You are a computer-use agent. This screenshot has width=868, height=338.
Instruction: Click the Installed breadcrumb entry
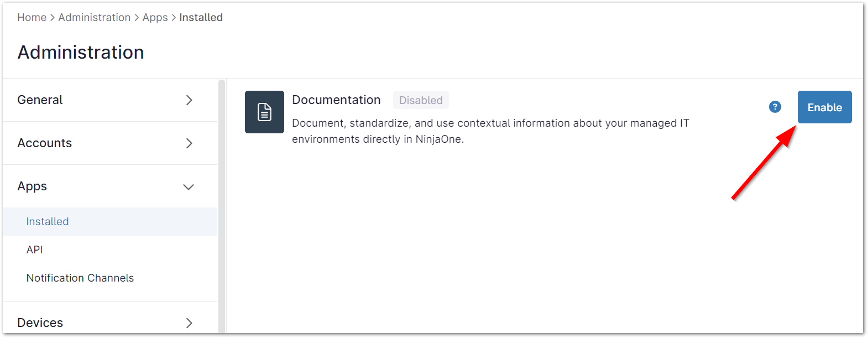[x=201, y=17]
